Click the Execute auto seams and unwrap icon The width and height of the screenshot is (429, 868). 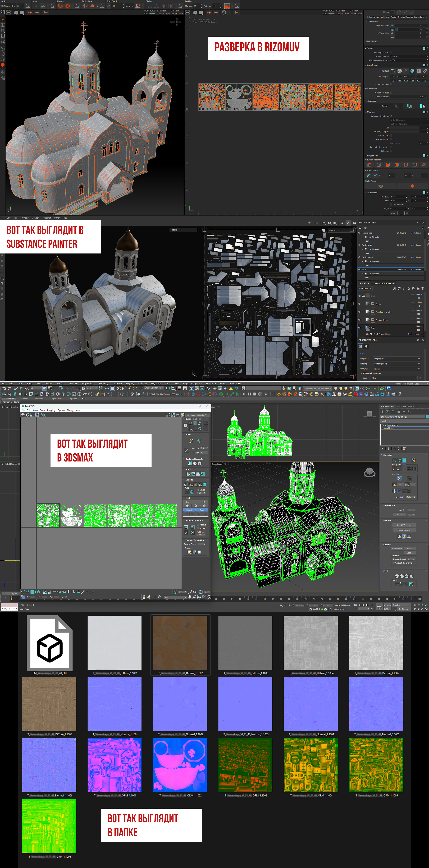click(x=409, y=106)
